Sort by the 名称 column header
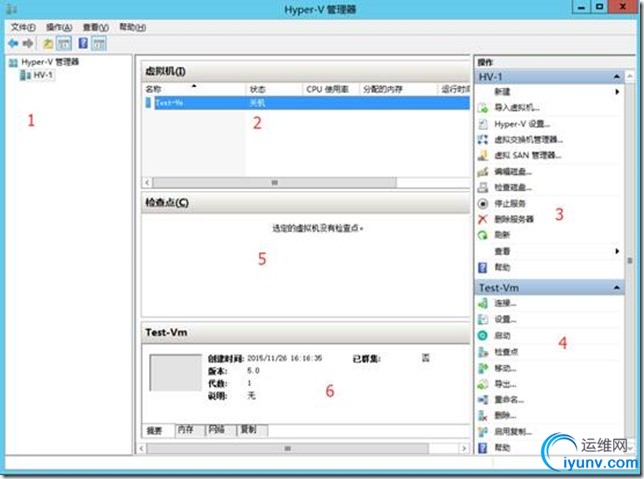Screen dimensions: 644x479 (x=194, y=89)
